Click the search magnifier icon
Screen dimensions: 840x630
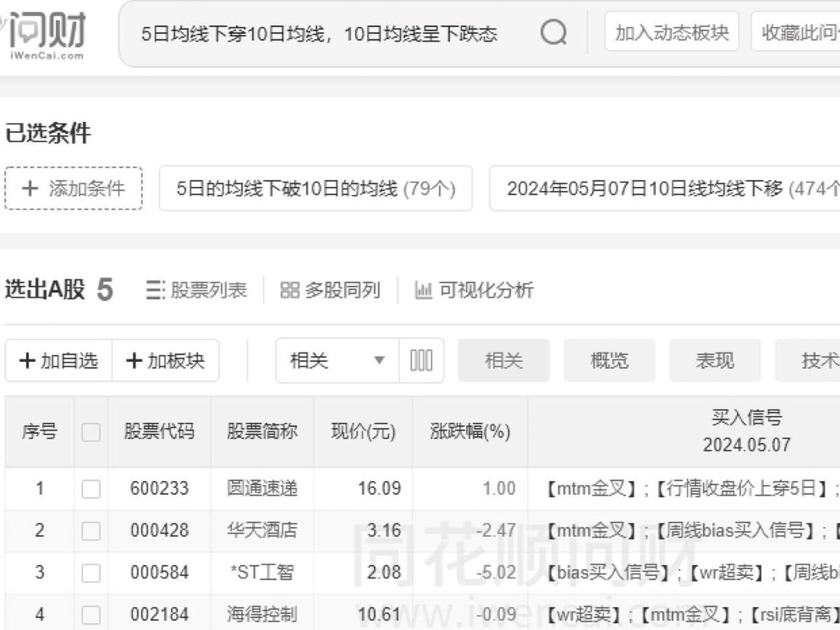pos(554,32)
